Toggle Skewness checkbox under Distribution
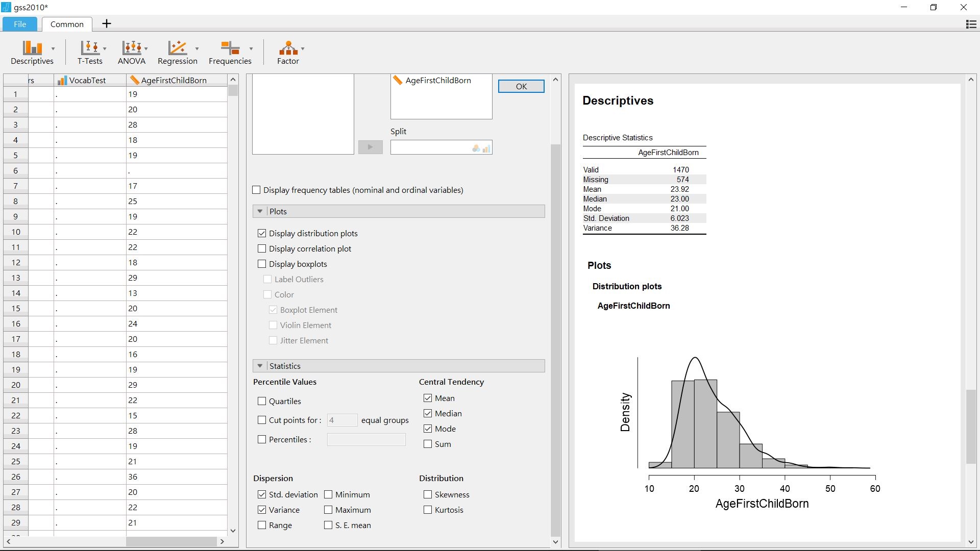This screenshot has height=551, width=980. pyautogui.click(x=427, y=494)
